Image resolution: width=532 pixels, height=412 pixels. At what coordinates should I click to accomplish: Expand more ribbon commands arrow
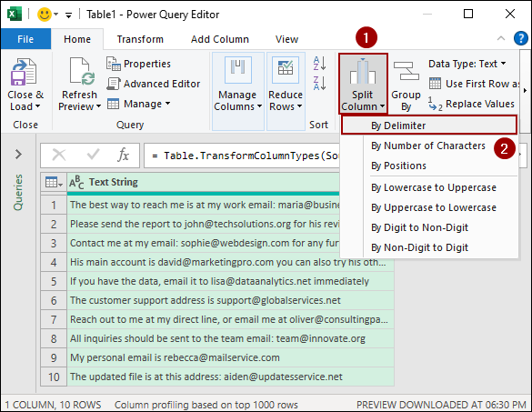[525, 91]
